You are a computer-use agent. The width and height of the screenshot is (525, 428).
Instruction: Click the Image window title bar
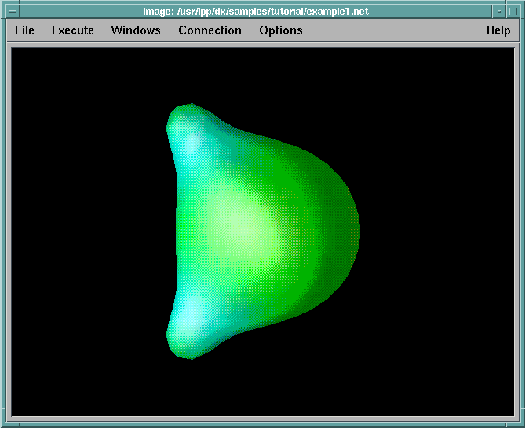[x=256, y=11]
